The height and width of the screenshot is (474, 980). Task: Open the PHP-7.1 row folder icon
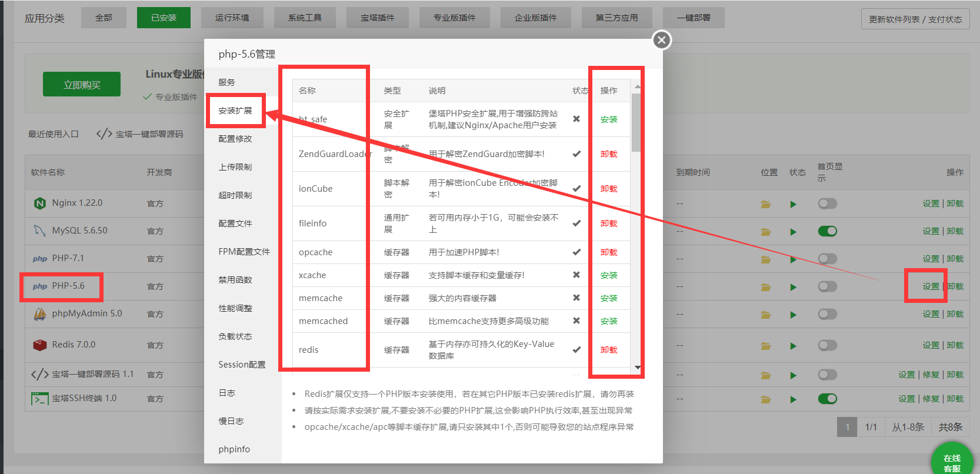pyautogui.click(x=765, y=259)
